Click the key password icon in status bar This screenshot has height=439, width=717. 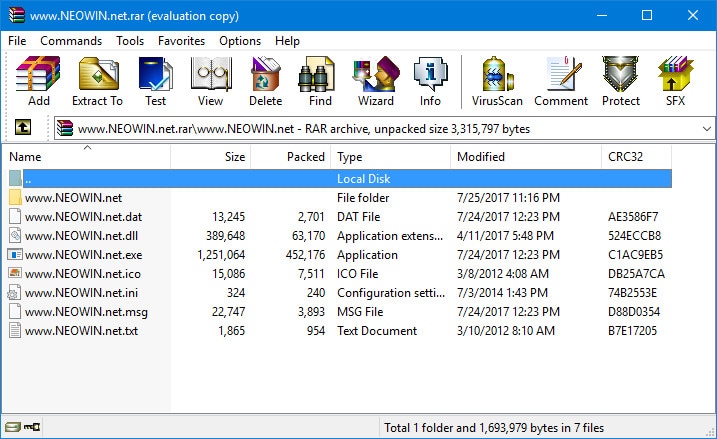[32, 427]
